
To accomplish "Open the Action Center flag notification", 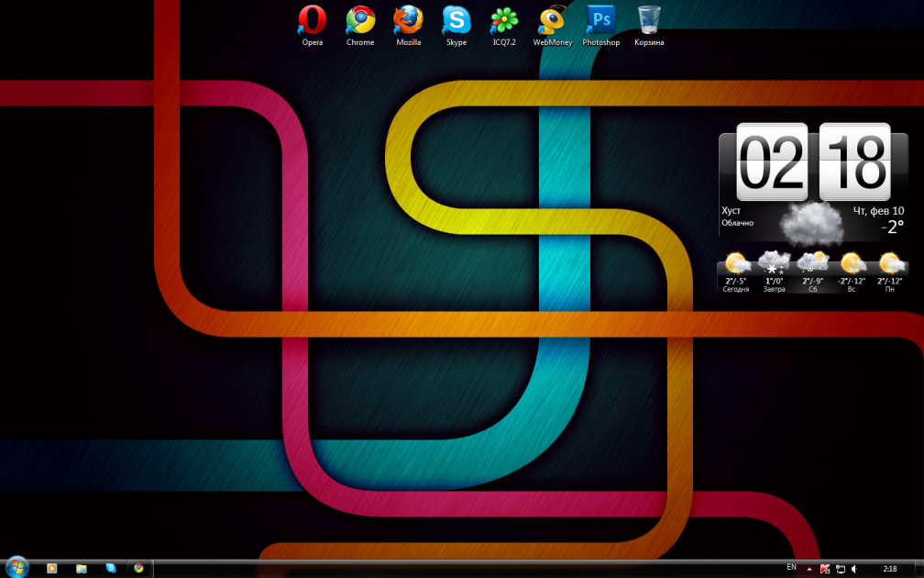I will pyautogui.click(x=825, y=569).
